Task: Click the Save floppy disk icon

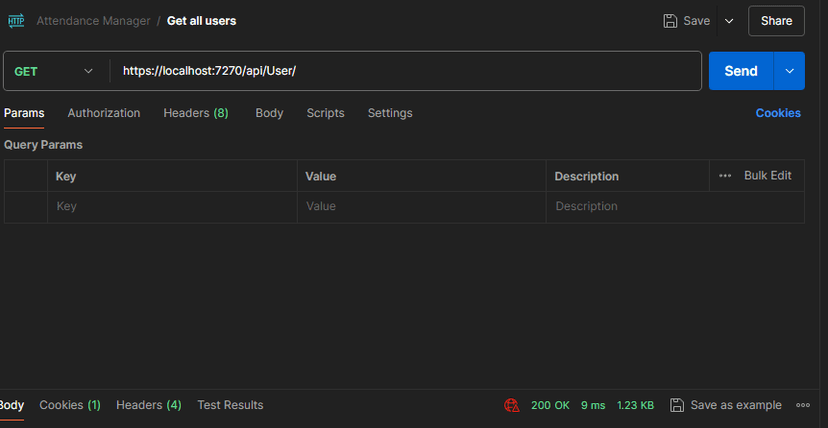Action: coord(670,21)
